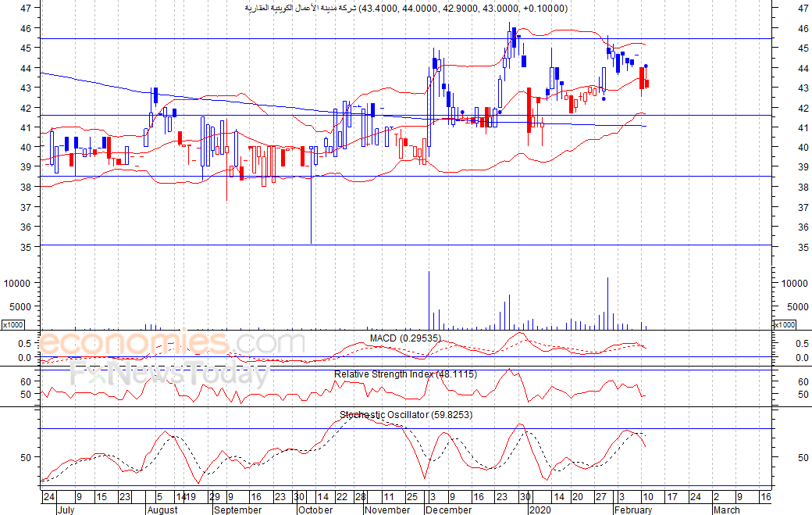This screenshot has width=812, height=515.
Task: Click the 5000 volume label on right axis
Action: coord(797,306)
